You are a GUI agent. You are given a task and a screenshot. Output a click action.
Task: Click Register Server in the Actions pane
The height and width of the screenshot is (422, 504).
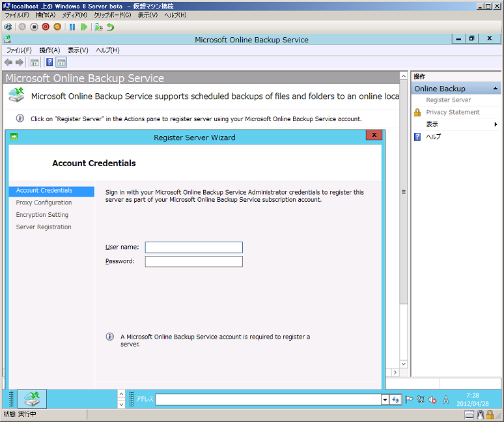[x=448, y=100]
